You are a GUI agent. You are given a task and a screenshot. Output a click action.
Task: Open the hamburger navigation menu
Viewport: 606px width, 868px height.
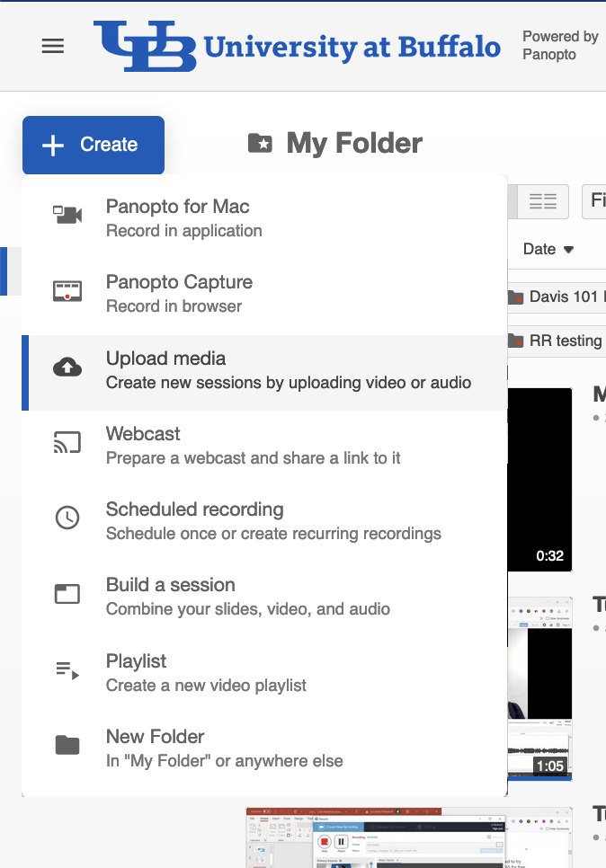[53, 47]
